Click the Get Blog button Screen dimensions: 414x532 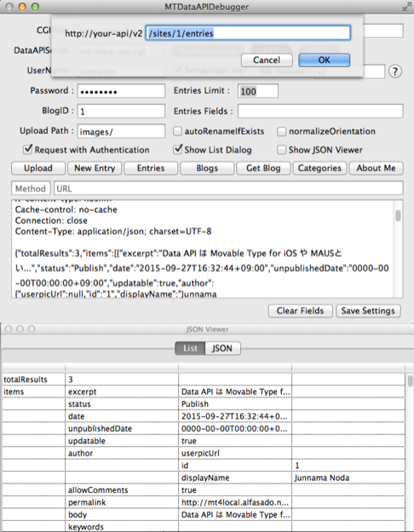point(263,169)
